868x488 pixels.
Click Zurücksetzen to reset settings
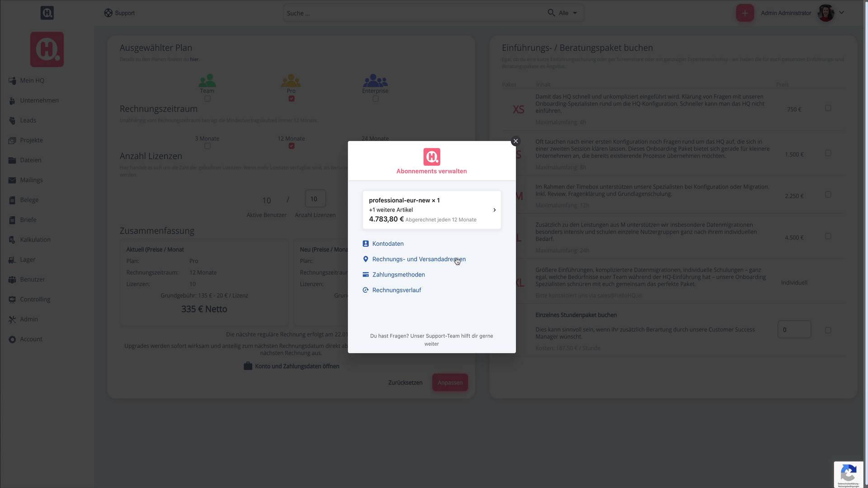pos(406,383)
